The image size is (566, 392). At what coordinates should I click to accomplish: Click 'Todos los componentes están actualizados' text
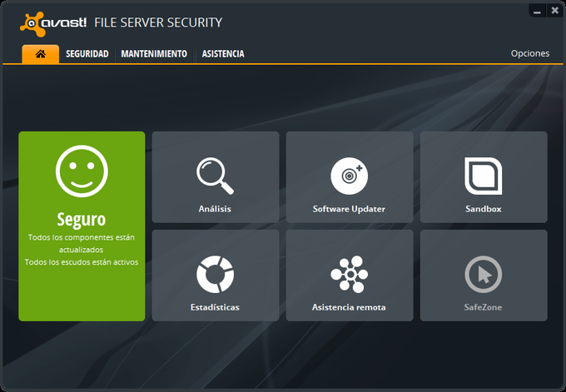pyautogui.click(x=82, y=243)
